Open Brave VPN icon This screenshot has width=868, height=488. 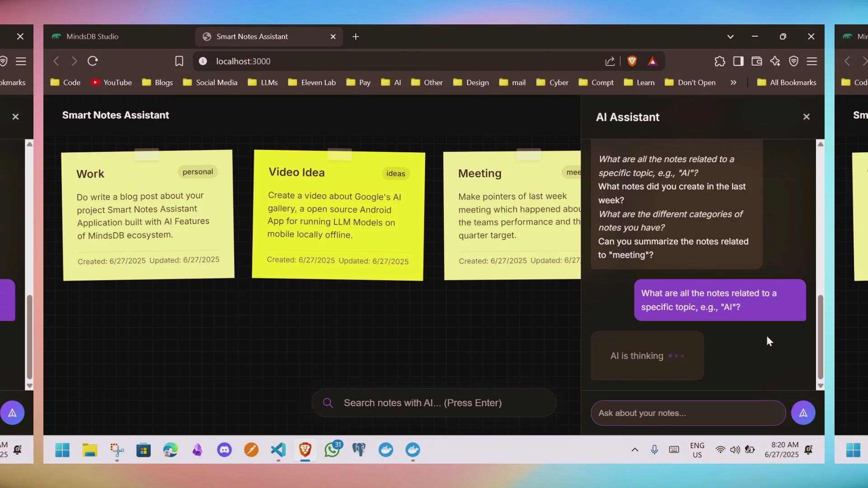coord(793,61)
